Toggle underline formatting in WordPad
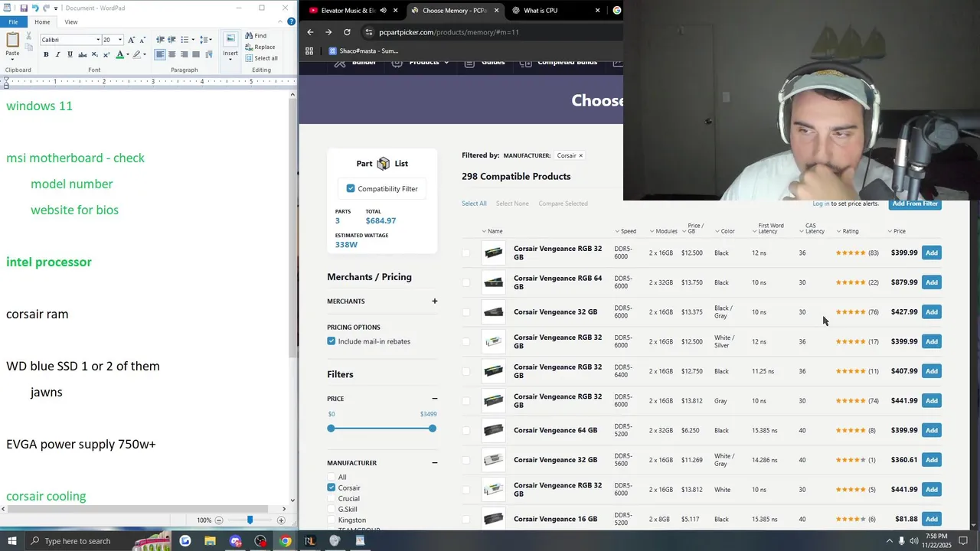 click(70, 54)
